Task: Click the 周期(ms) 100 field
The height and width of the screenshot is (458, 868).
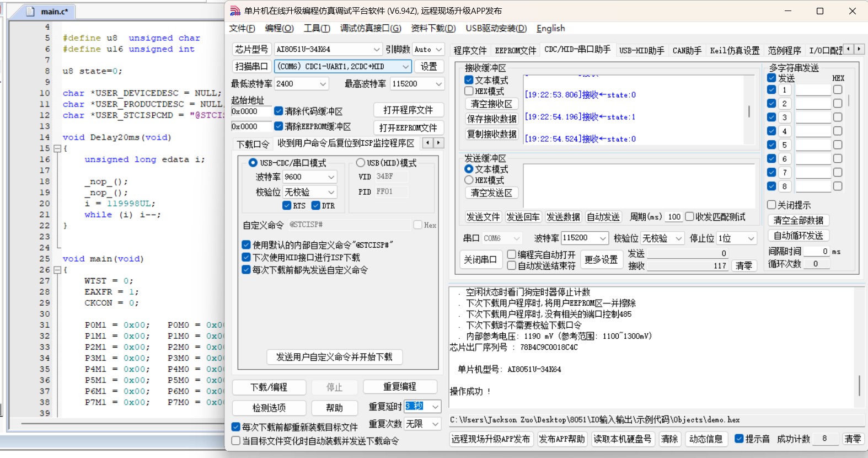Action: coord(674,217)
